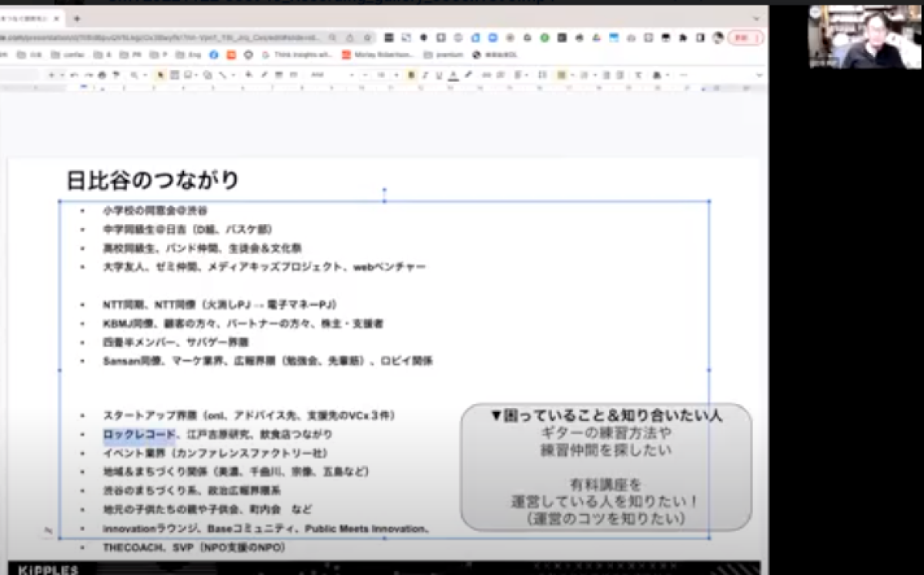Viewport: 924px width, 575px height.
Task: Click the Facebook bookmark icon
Action: (213, 55)
